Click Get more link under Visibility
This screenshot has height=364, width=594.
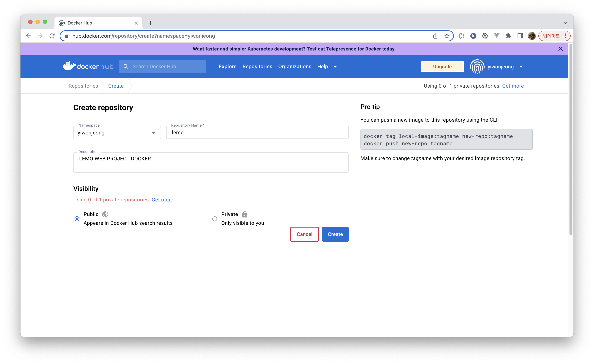coord(162,200)
